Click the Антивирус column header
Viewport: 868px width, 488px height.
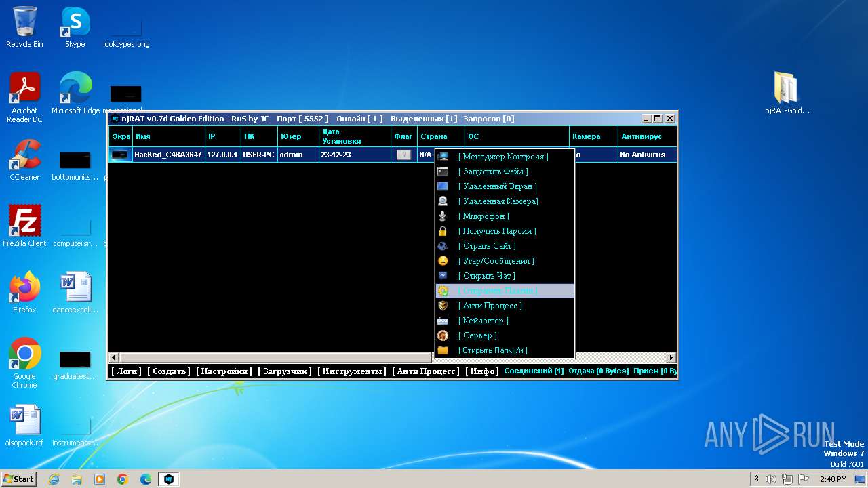click(648, 136)
